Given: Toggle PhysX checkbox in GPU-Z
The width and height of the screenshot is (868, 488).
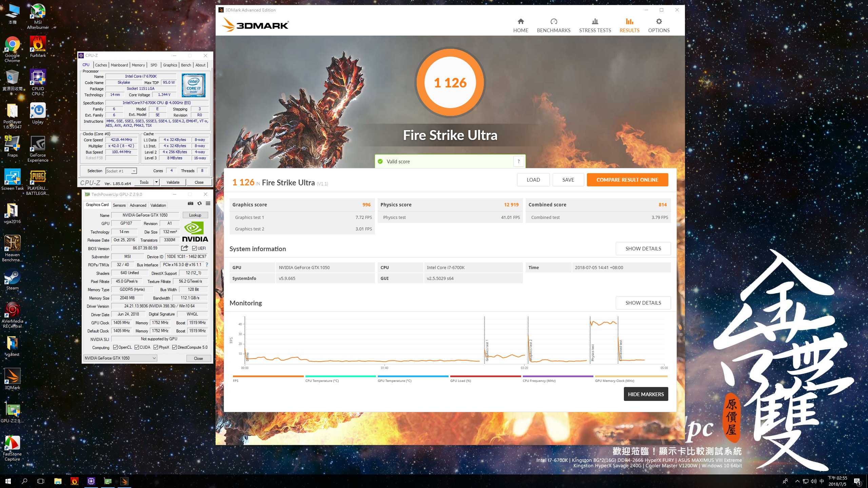Looking at the screenshot, I should (x=156, y=347).
